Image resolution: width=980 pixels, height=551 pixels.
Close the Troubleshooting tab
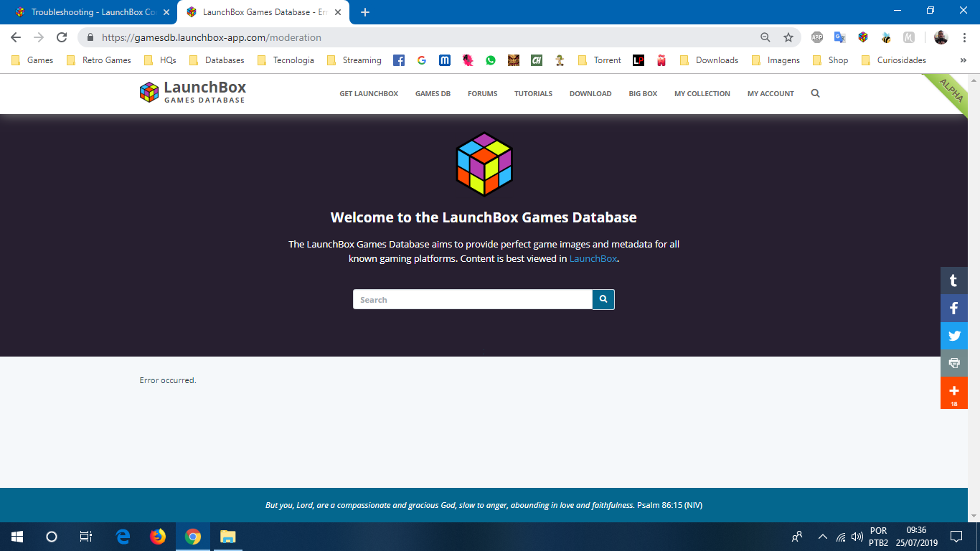pos(166,12)
